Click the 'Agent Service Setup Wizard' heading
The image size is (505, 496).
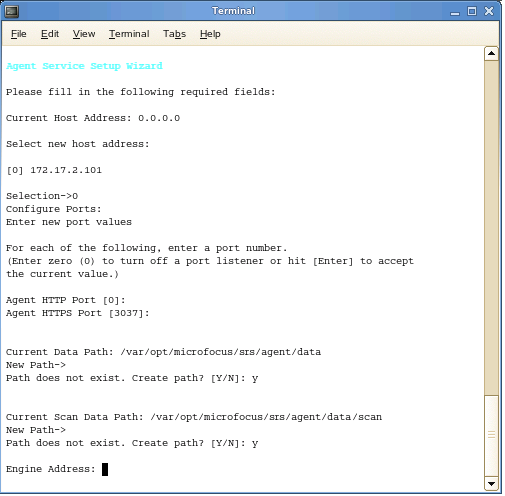coord(84,66)
